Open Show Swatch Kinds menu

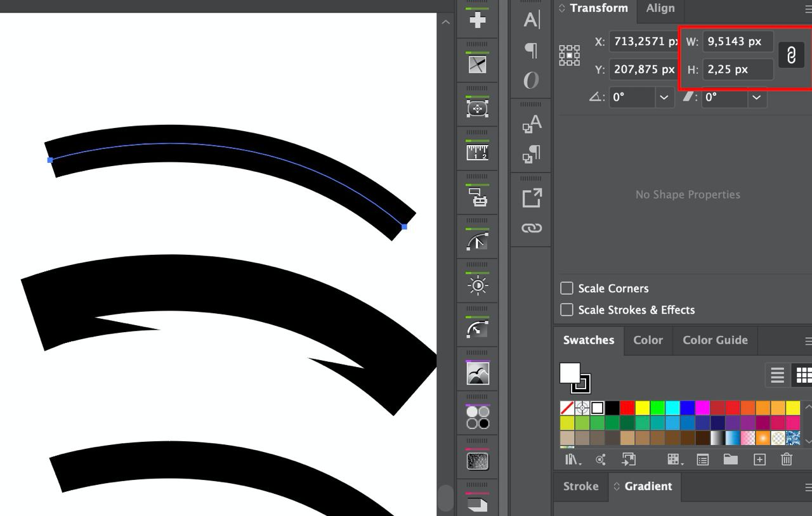click(x=674, y=460)
